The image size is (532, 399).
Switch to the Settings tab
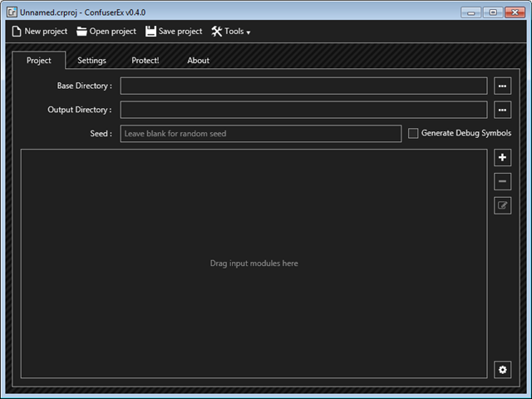point(91,61)
